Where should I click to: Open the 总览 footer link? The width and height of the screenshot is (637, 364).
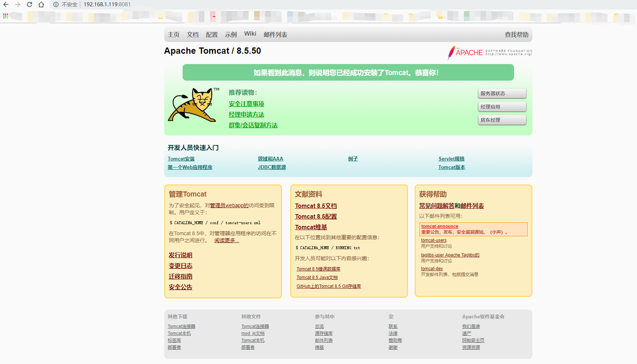click(319, 326)
